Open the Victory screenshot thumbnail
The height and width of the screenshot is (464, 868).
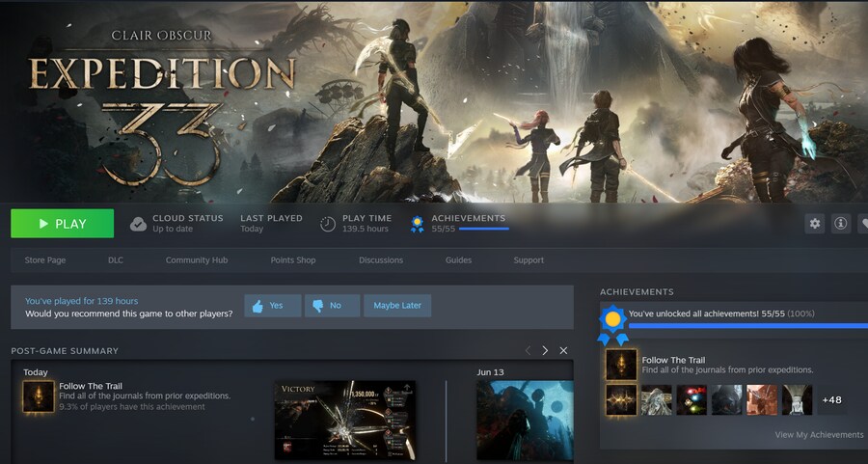pyautogui.click(x=345, y=421)
